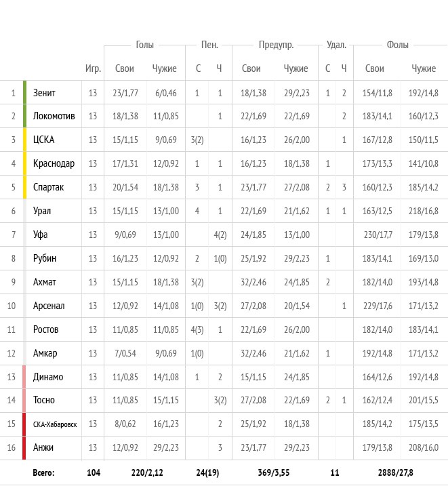Open the Локомотив team link
Viewport: 448px width, 486px height.
pos(53,116)
